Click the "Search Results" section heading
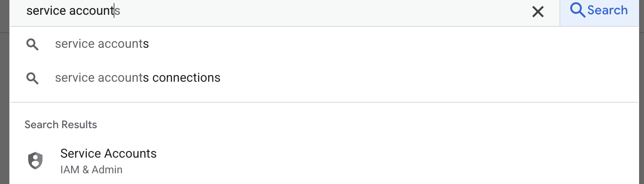The image size is (644, 184). pyautogui.click(x=61, y=125)
